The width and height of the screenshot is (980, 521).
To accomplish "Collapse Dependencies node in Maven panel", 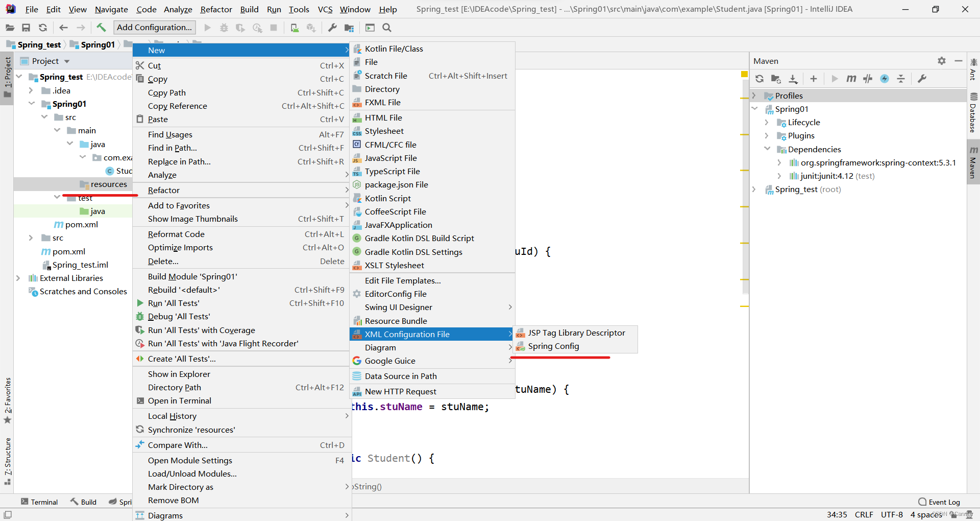I will click(x=767, y=149).
